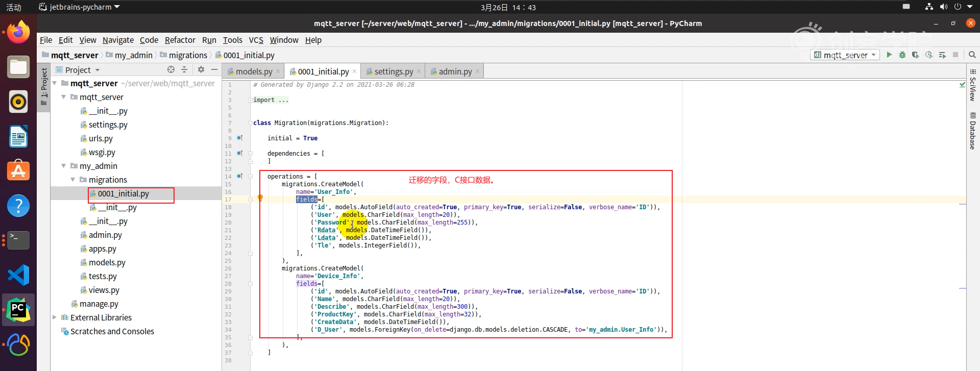This screenshot has height=371, width=980.
Task: Open the clock and calendar in top bar
Action: (x=508, y=7)
